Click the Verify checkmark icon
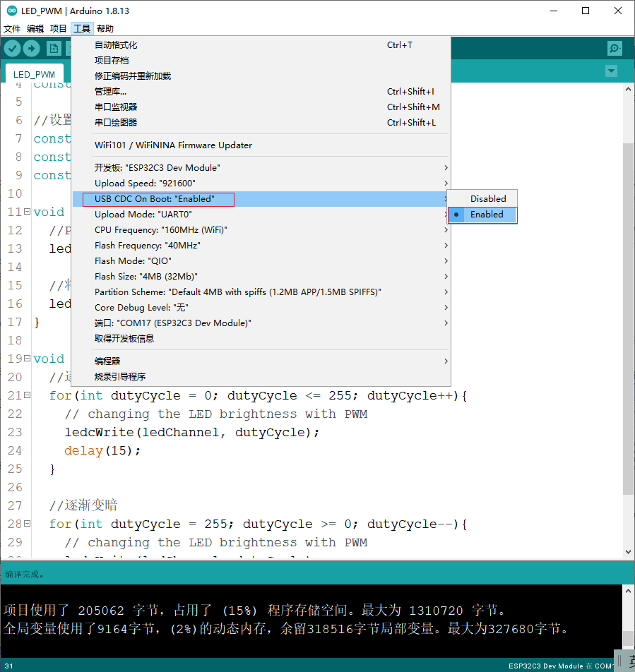Screen dimensions: 635x672 [x=13, y=49]
